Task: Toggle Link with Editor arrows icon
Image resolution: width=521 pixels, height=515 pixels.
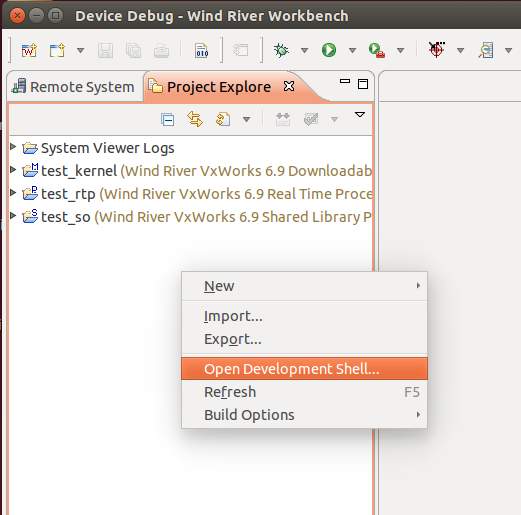Action: tap(195, 119)
